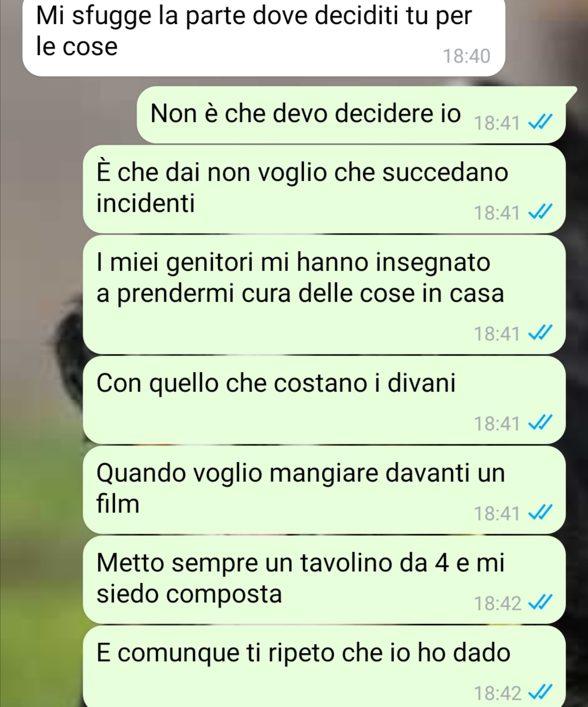Tap the 18:41 timestamp under 'Con quello che costano'
588x707 pixels.
(x=497, y=423)
